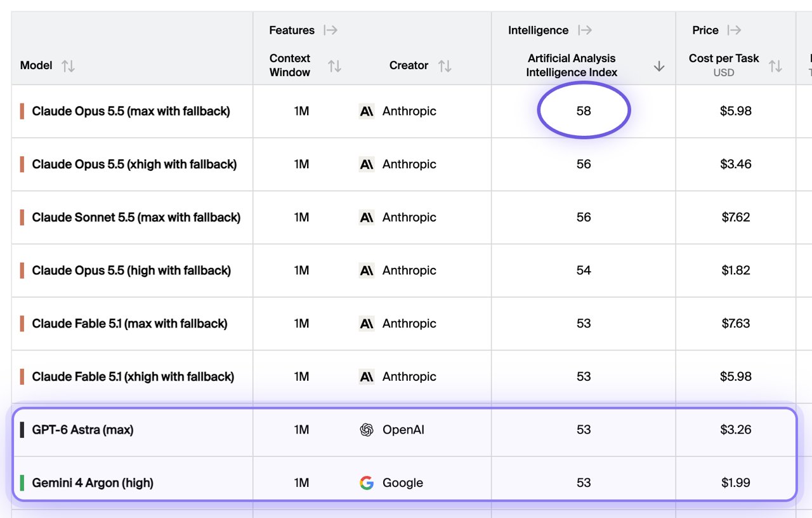812x518 pixels.
Task: Click Artificial Analysis Intelligence Index header
Action: 572,65
